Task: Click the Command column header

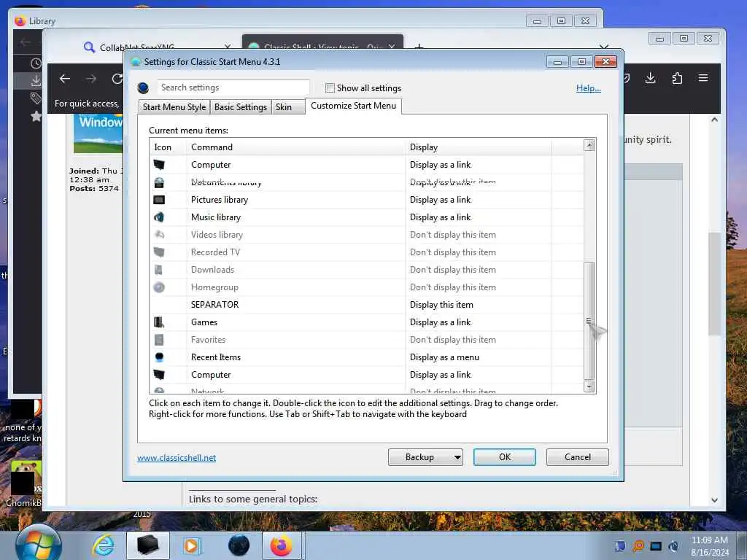Action: click(x=295, y=147)
